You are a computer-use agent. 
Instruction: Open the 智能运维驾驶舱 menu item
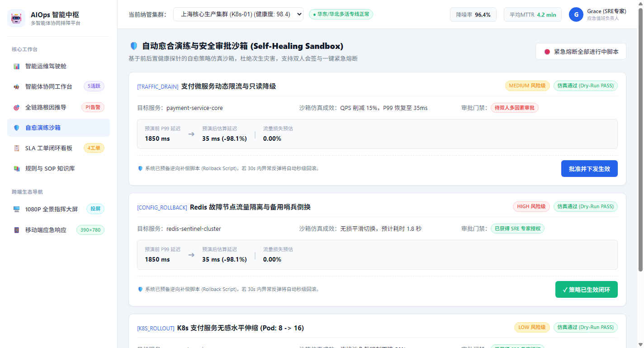click(x=59, y=66)
